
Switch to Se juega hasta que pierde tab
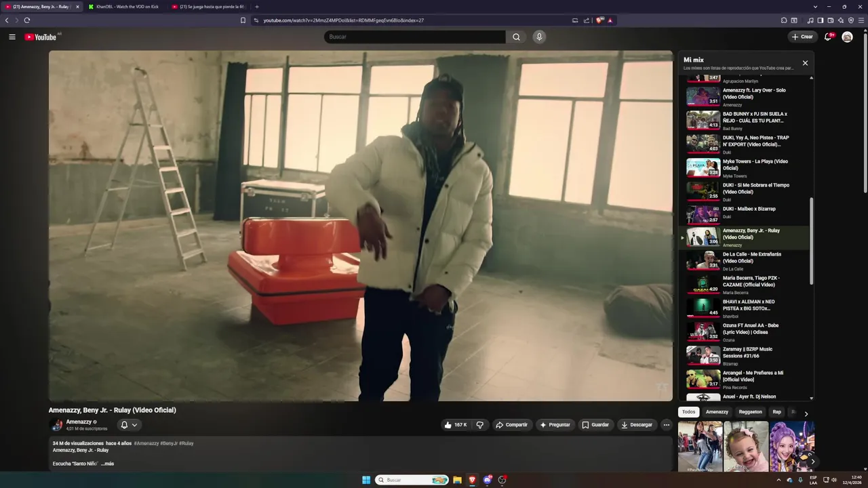210,7
